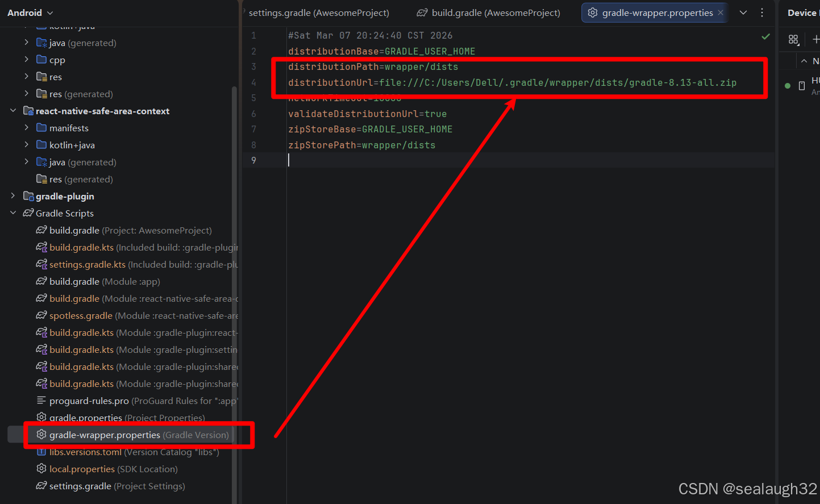
Task: Switch to build.gradle (AwesomeProject) tab
Action: click(489, 13)
